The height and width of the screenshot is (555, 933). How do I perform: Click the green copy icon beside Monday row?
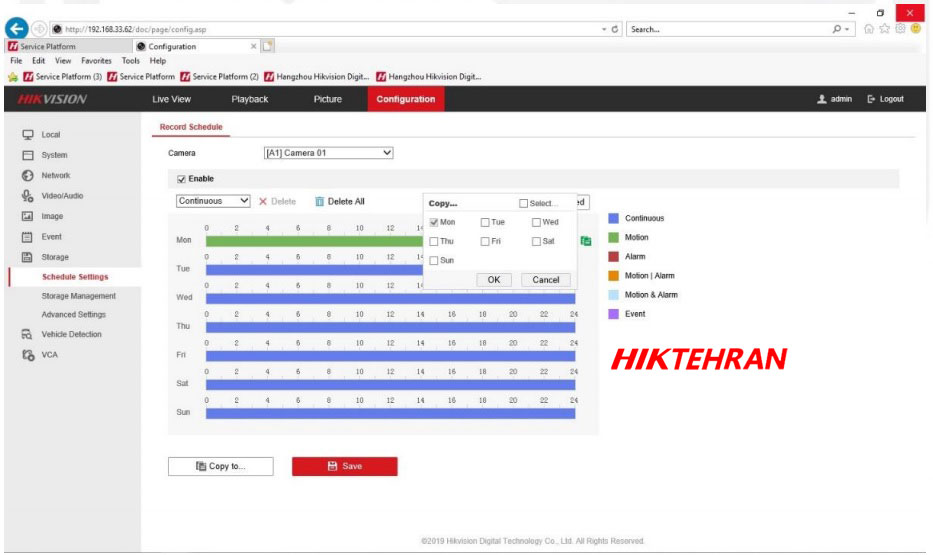pyautogui.click(x=586, y=241)
